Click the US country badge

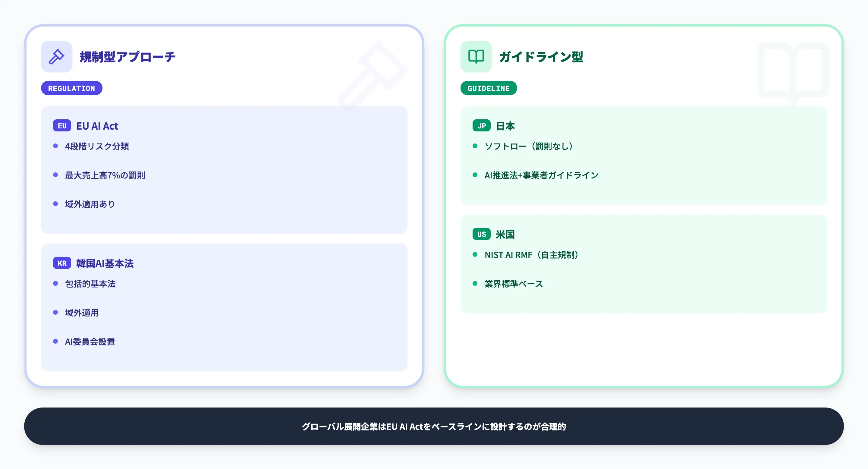[x=481, y=234]
